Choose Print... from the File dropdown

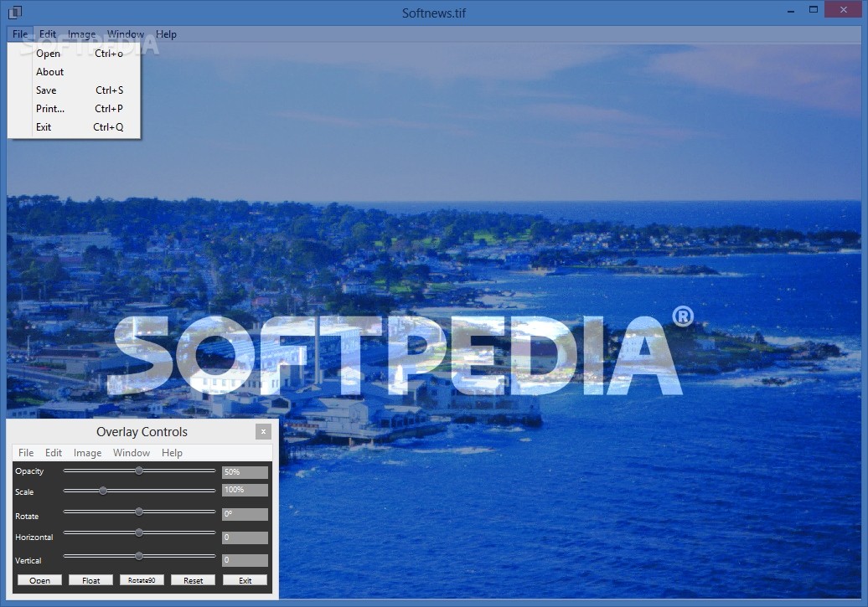point(75,109)
